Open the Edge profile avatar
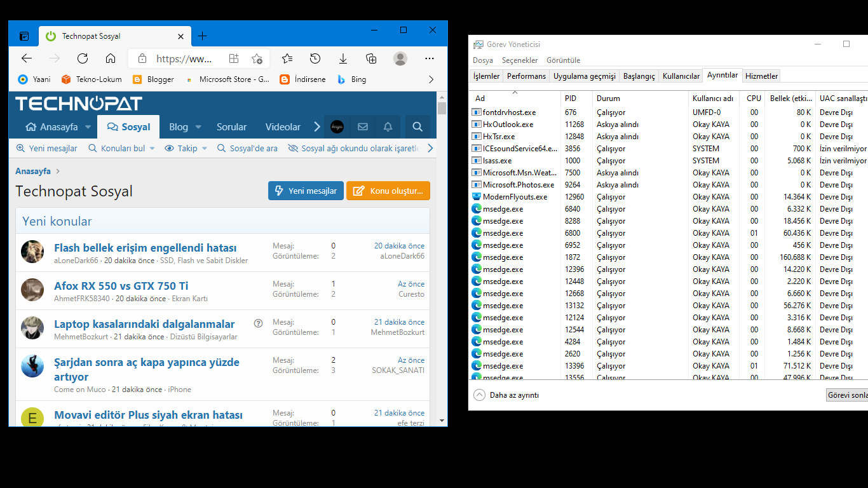Screen dimensions: 868x488 (x=400, y=58)
